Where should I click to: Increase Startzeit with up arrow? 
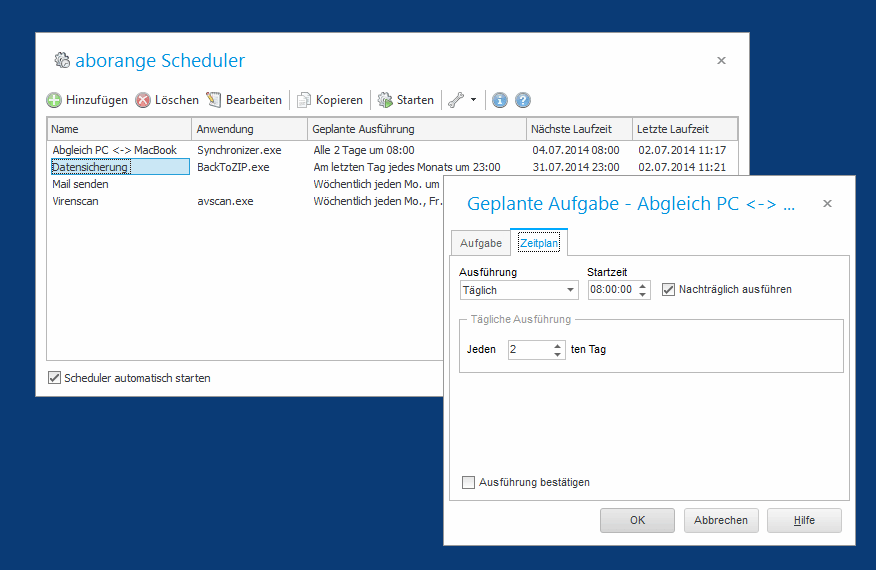tap(642, 286)
